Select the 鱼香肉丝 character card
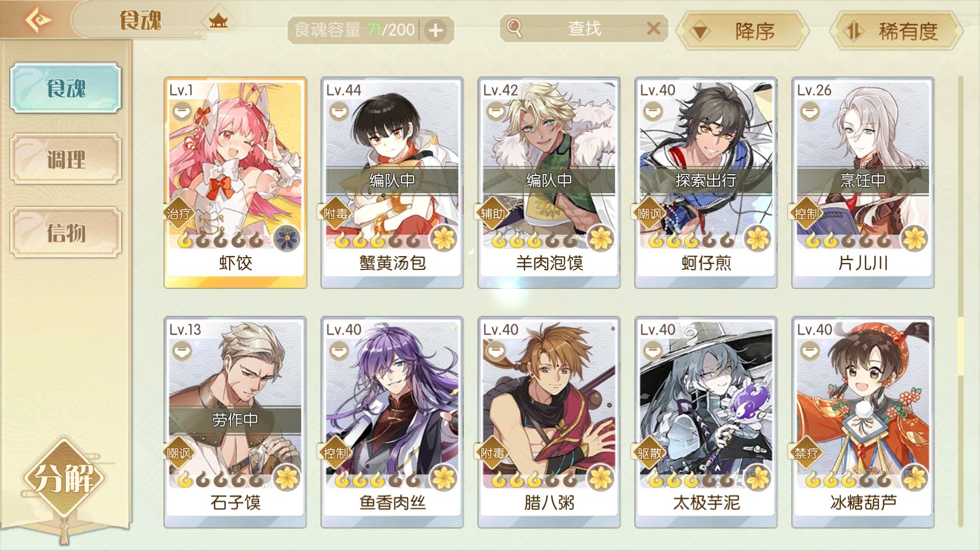Image resolution: width=980 pixels, height=551 pixels. pyautogui.click(x=392, y=422)
